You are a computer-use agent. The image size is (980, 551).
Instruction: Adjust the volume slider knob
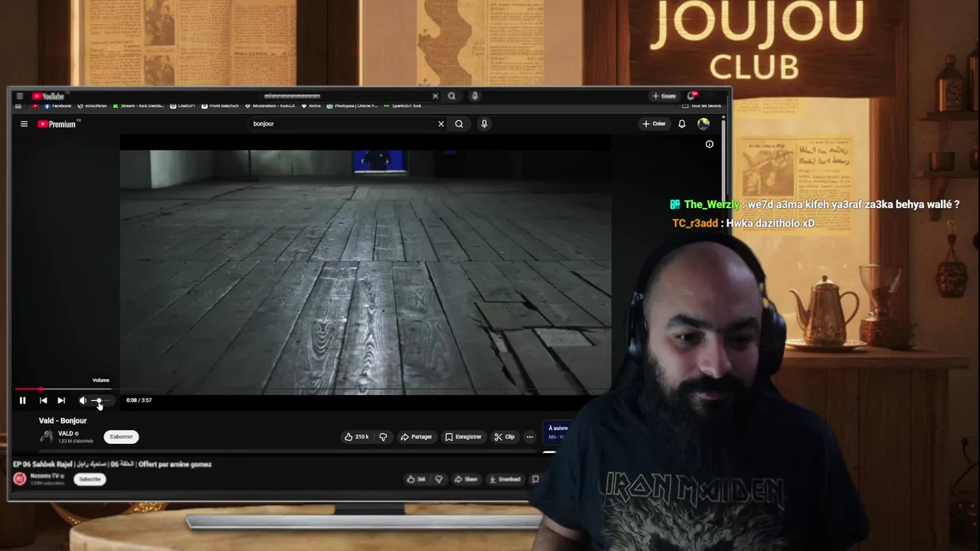pyautogui.click(x=98, y=400)
